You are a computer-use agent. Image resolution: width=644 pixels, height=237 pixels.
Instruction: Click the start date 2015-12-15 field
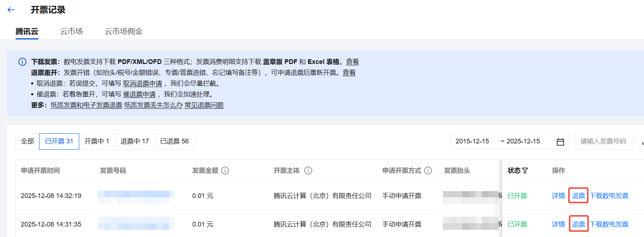pos(472,141)
